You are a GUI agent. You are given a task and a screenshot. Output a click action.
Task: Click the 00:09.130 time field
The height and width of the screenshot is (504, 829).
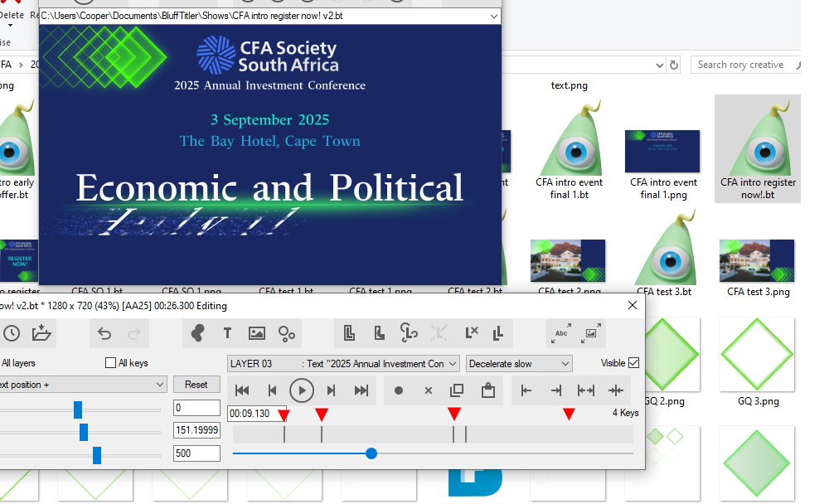[257, 414]
